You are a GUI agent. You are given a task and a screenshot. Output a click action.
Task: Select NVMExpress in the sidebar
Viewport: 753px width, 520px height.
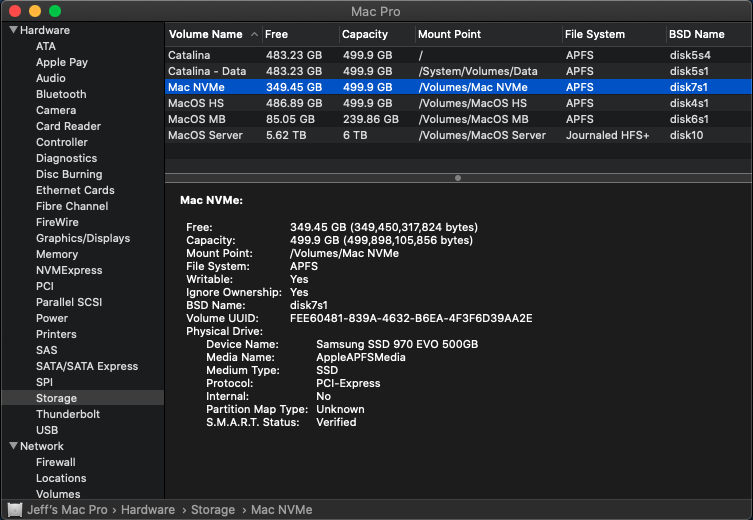pos(69,270)
